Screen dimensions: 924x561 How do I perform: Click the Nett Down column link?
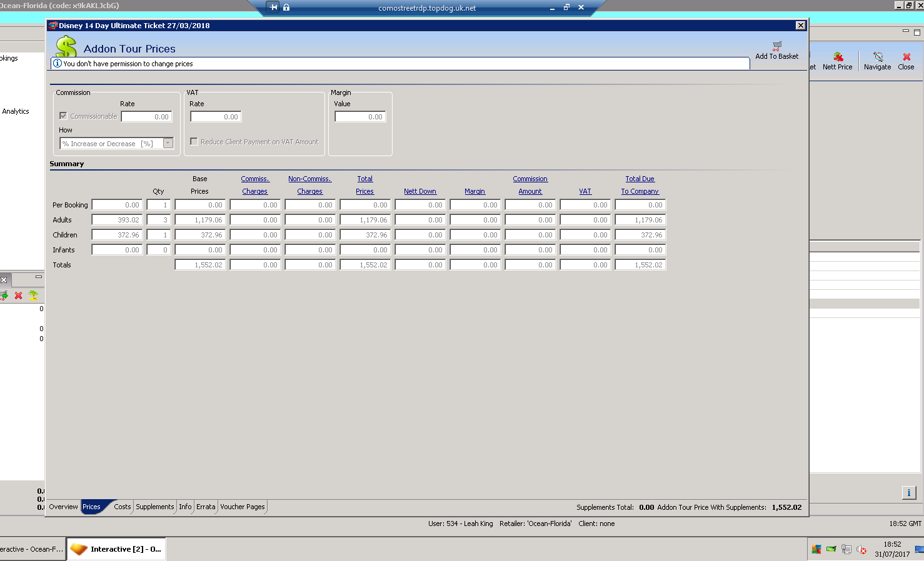tap(419, 191)
